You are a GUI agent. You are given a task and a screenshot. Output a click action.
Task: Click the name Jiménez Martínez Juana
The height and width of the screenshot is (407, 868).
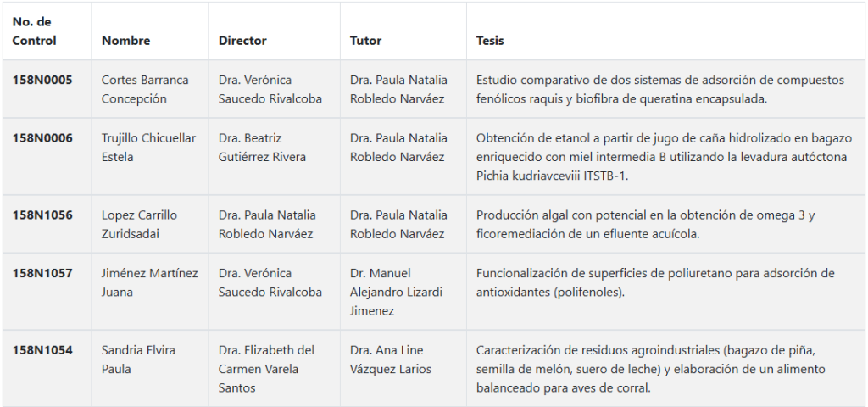(x=149, y=282)
